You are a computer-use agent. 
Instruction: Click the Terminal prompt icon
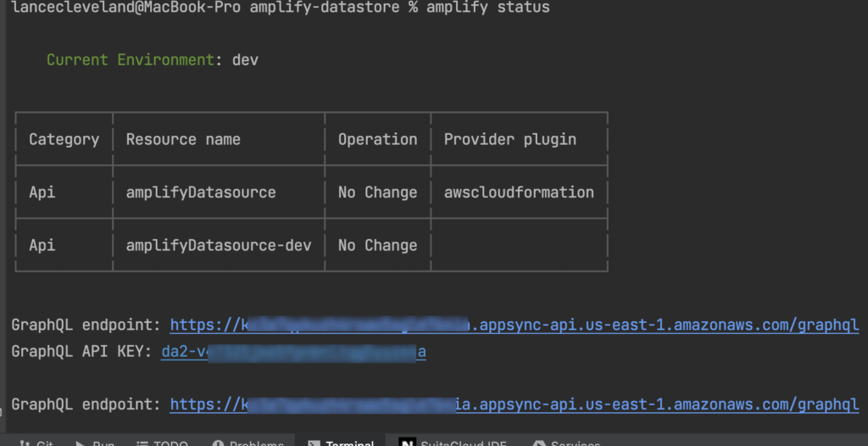[x=314, y=443]
